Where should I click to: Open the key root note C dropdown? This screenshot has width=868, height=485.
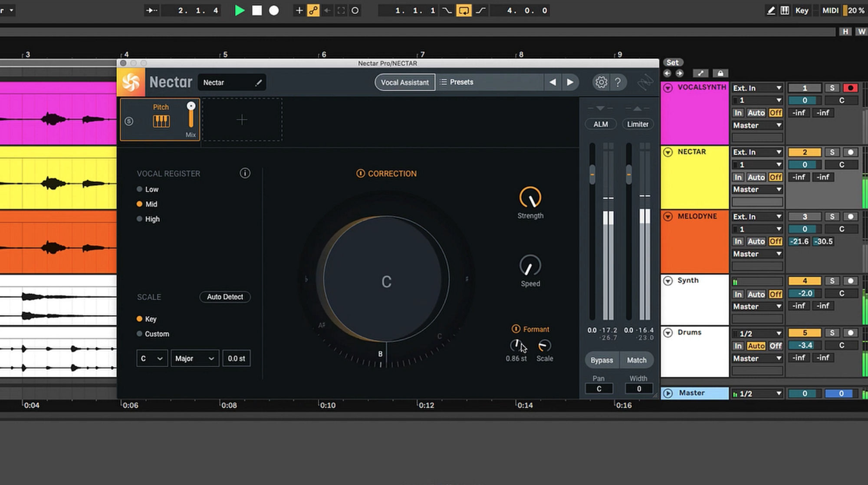[151, 359]
